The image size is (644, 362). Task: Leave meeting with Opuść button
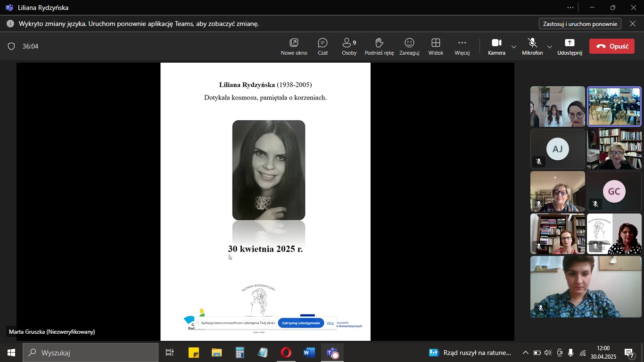[x=611, y=46]
